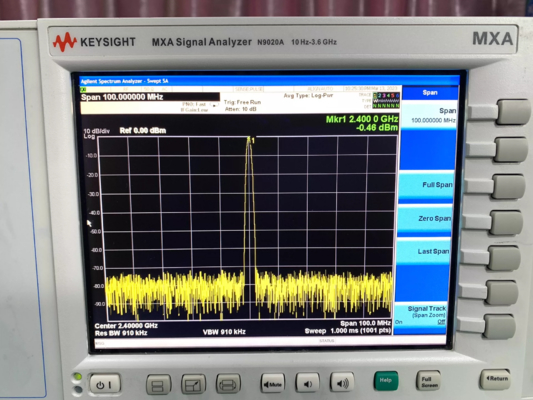Toggle Signal Track On/Off softkey
Screen dimensions: 533x400
coord(420,315)
